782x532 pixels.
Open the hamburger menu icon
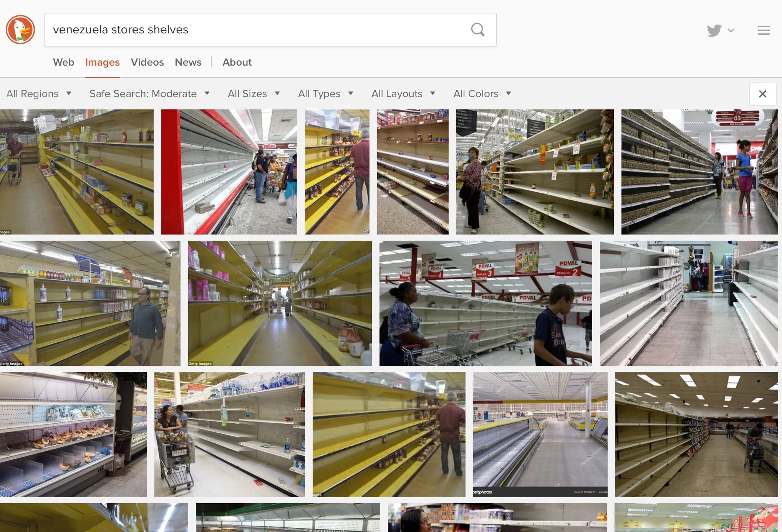pyautogui.click(x=764, y=30)
